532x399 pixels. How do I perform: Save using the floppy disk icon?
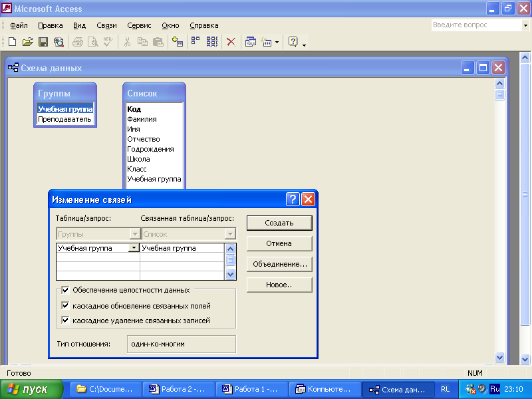point(43,42)
